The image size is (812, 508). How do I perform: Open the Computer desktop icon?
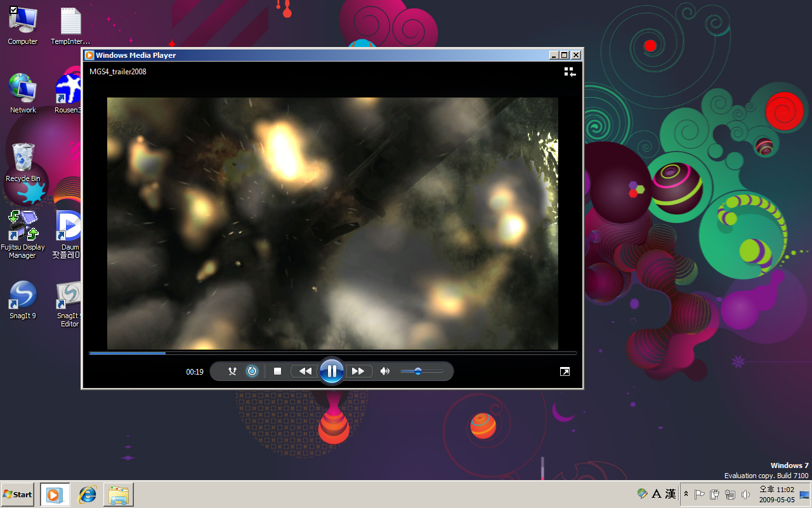point(23,25)
